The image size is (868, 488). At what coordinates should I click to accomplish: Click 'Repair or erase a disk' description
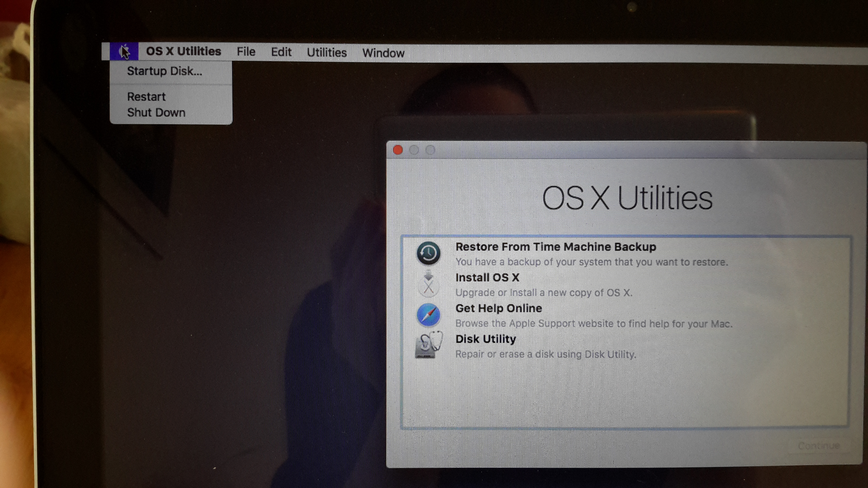[x=546, y=354]
